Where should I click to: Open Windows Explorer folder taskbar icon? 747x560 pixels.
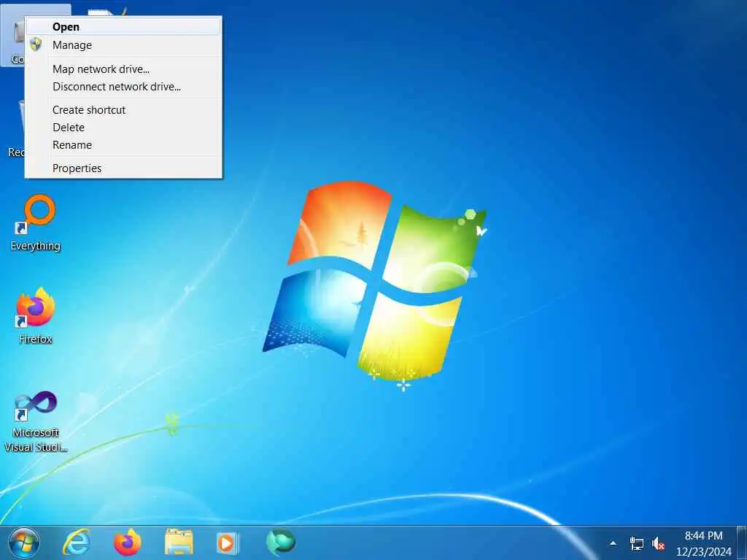click(x=179, y=542)
